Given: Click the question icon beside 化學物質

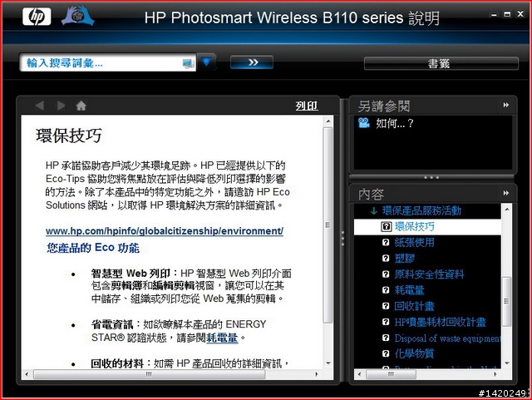Looking at the screenshot, I should 386,353.
